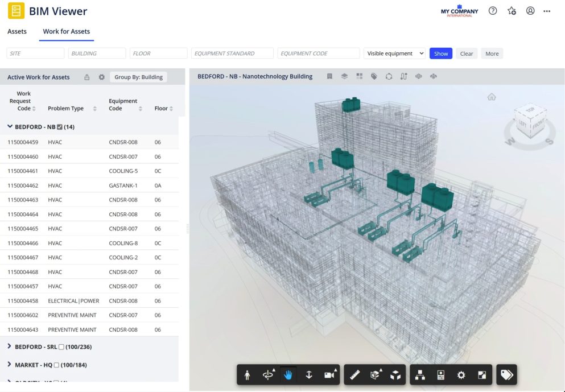Open the section analysis cube tool
Image resolution: width=565 pixels, height=392 pixels.
376,375
